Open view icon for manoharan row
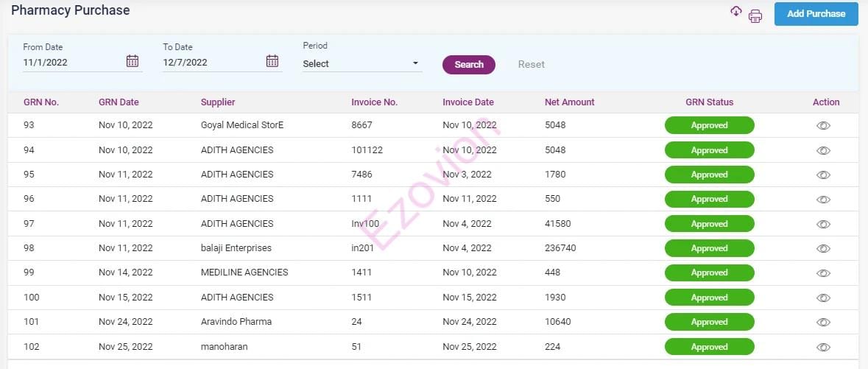The height and width of the screenshot is (369, 868). 823,348
